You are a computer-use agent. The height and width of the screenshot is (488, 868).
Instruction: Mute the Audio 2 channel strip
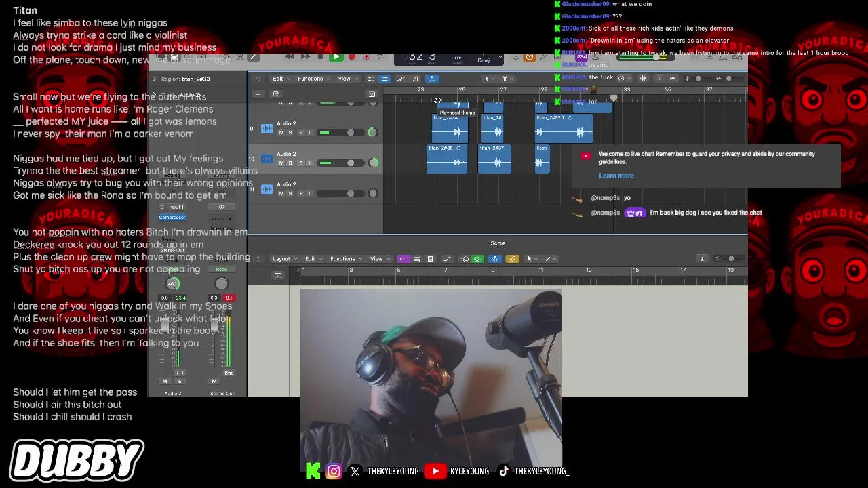pyautogui.click(x=165, y=381)
